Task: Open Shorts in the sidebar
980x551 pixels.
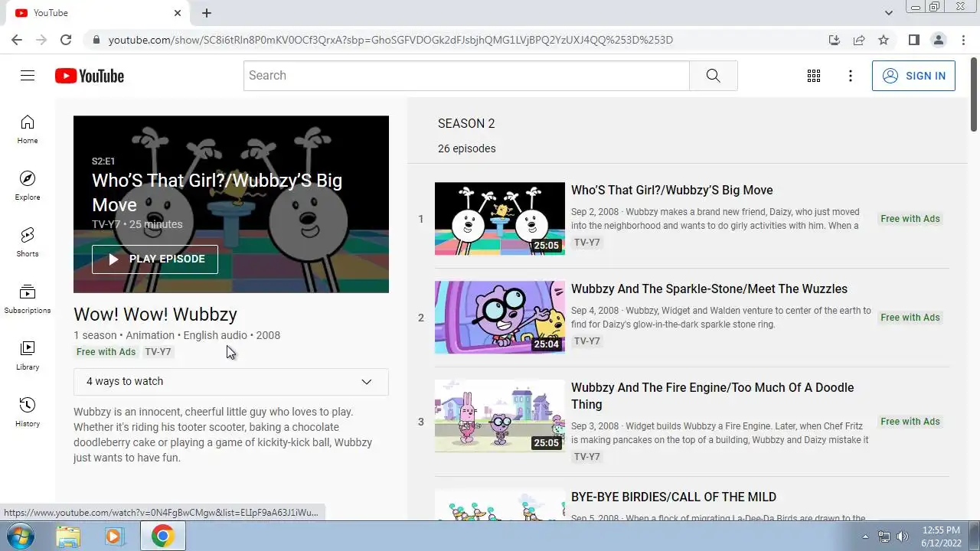Action: pyautogui.click(x=28, y=243)
